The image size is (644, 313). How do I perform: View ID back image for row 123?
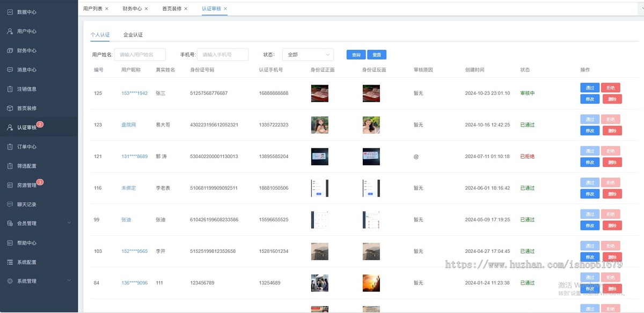371,125
